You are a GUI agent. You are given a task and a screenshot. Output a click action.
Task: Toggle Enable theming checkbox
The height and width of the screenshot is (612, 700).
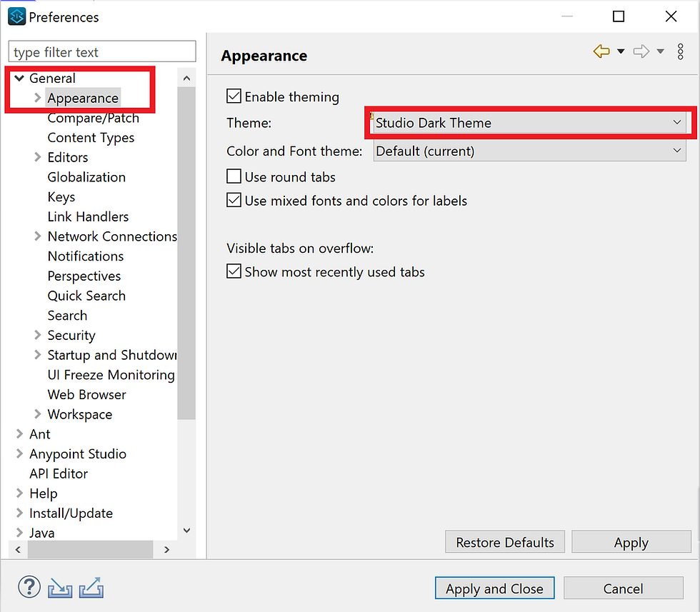tap(234, 96)
